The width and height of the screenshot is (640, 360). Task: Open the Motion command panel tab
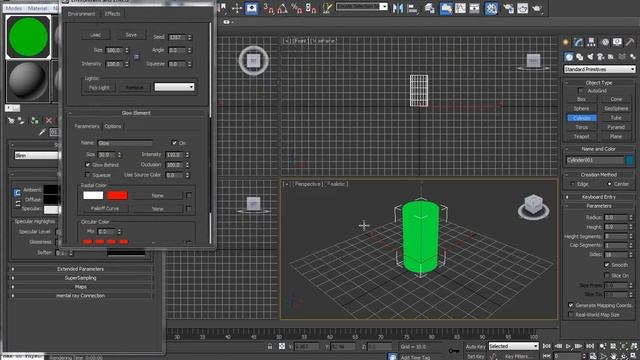(605, 42)
